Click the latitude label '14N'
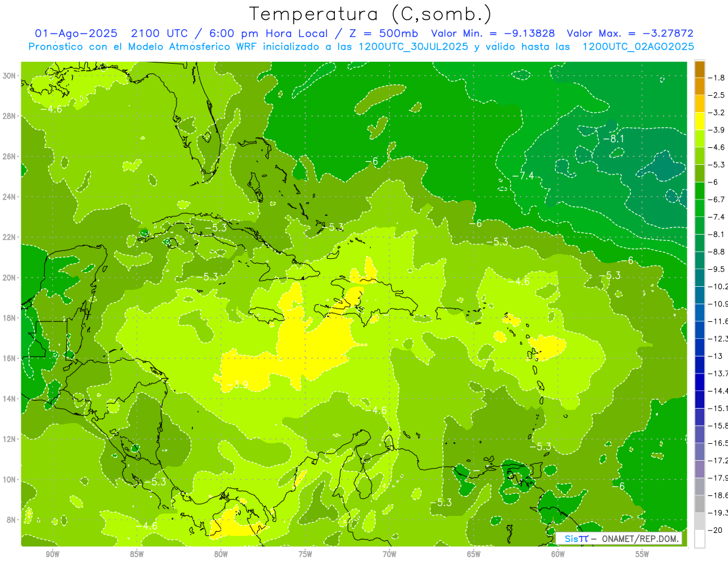Image resolution: width=728 pixels, height=562 pixels. (x=10, y=399)
